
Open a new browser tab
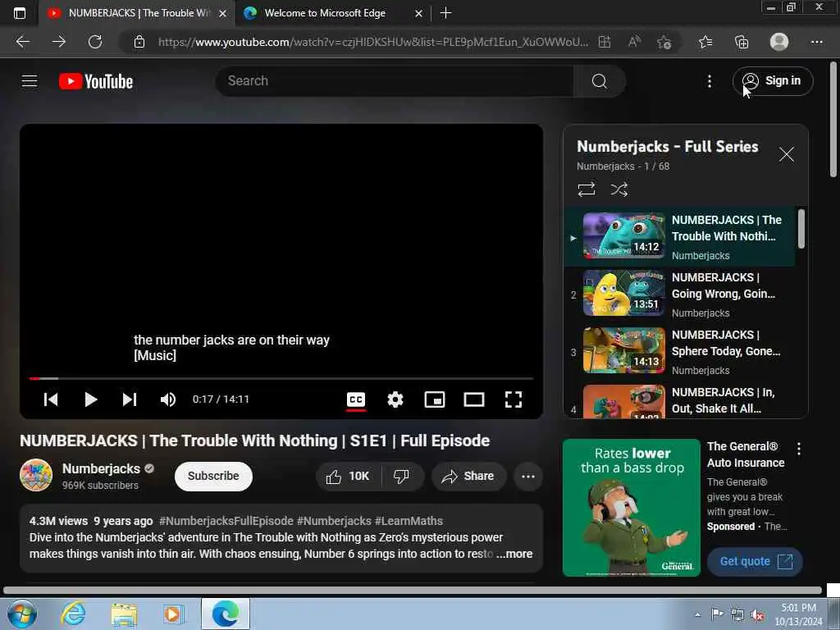tap(445, 13)
